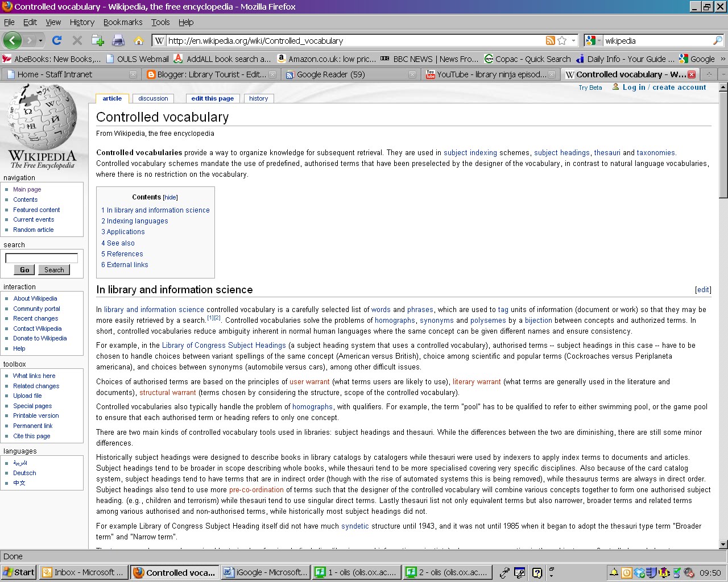Screen dimensions: 728x582
Task: Open the Wikipedia history tab
Action: [258, 98]
